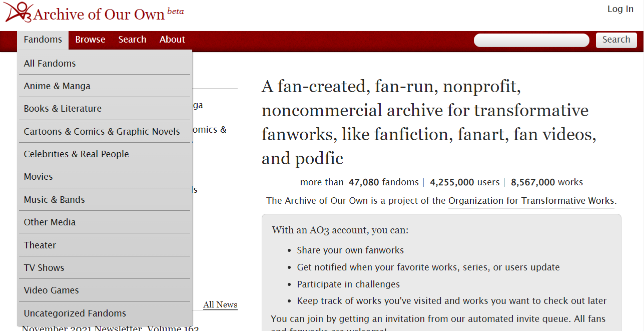644x331 pixels.
Task: Click 'With an AO3 account, you can:' text
Action: pyautogui.click(x=340, y=230)
